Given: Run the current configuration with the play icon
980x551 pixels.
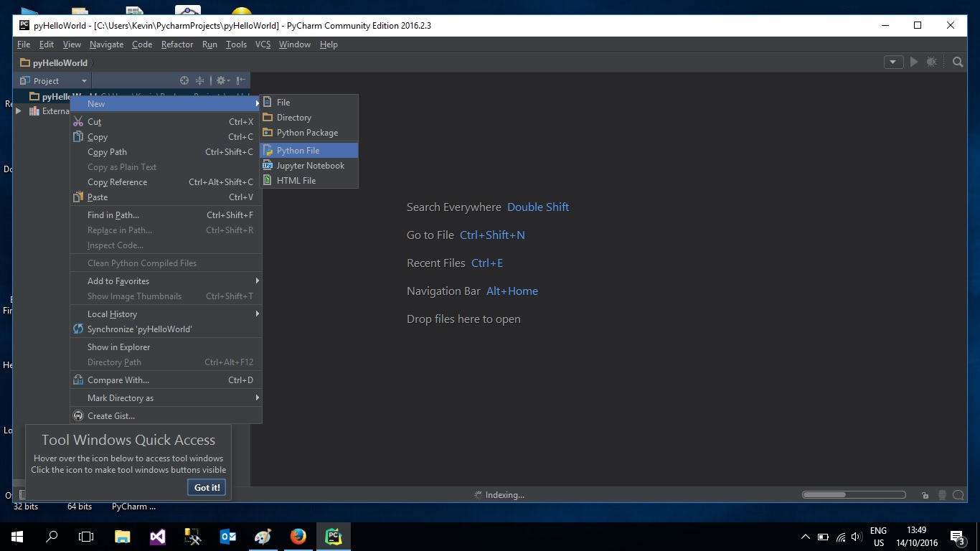Looking at the screenshot, I should [914, 62].
